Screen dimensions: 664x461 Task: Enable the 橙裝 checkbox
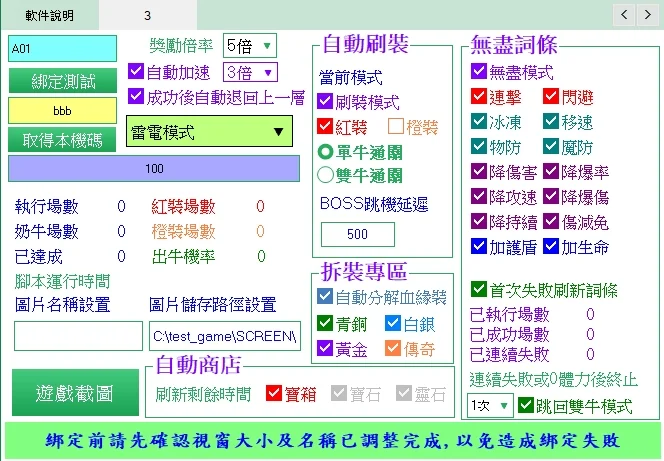tap(395, 127)
